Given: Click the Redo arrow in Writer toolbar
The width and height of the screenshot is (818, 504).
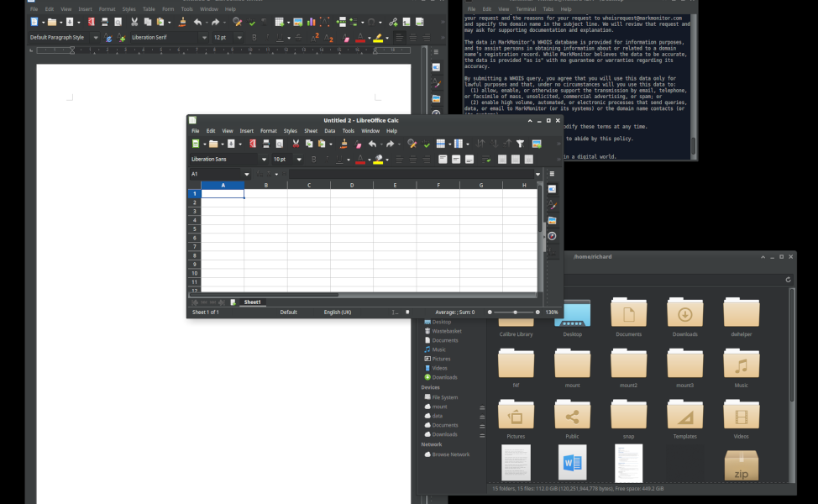Looking at the screenshot, I should click(x=215, y=22).
